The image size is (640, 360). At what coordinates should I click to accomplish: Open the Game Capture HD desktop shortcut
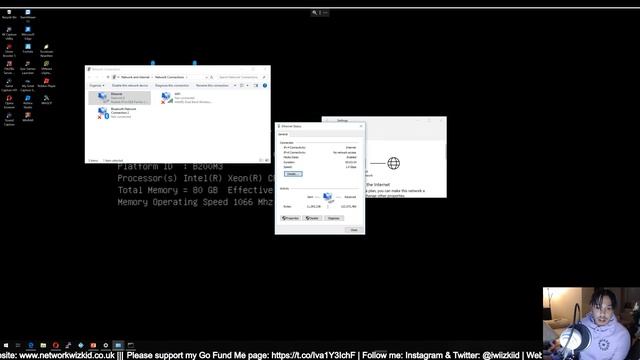(x=9, y=85)
